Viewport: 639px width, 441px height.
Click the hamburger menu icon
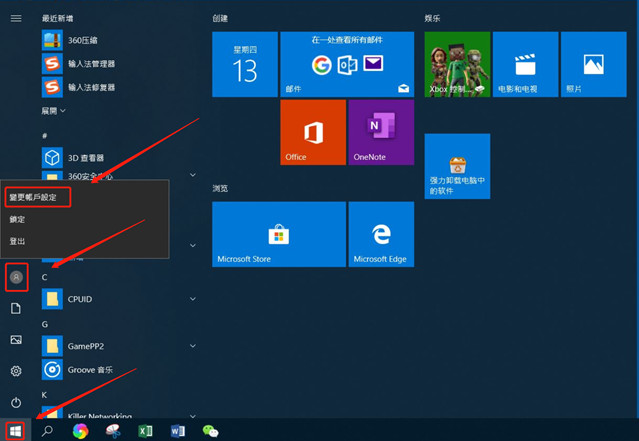(x=16, y=18)
